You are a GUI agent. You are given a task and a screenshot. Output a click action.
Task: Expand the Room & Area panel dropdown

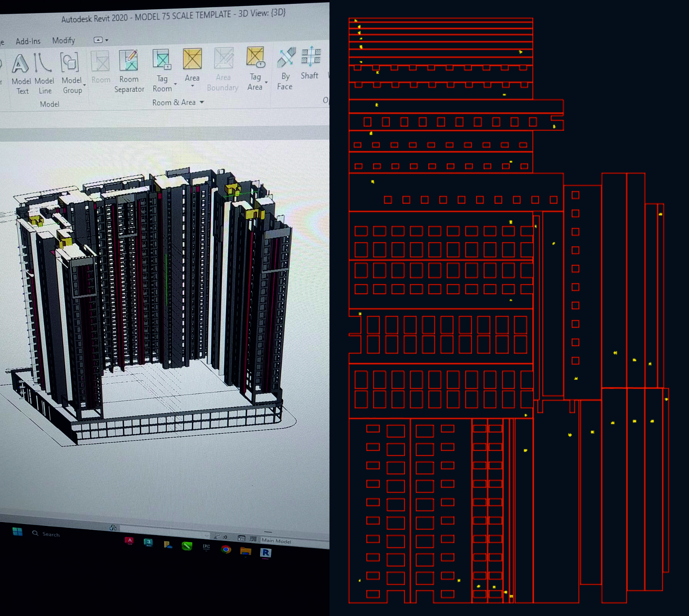[202, 102]
